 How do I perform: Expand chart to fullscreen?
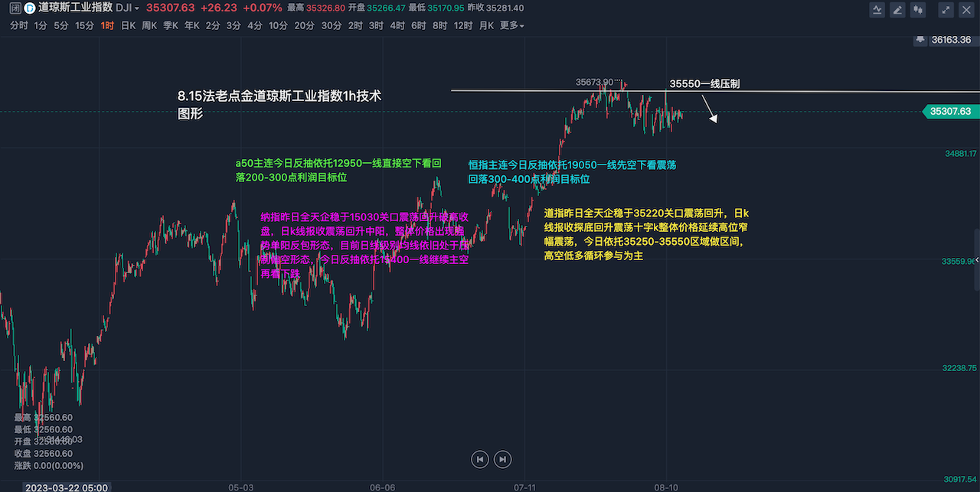coord(946,10)
